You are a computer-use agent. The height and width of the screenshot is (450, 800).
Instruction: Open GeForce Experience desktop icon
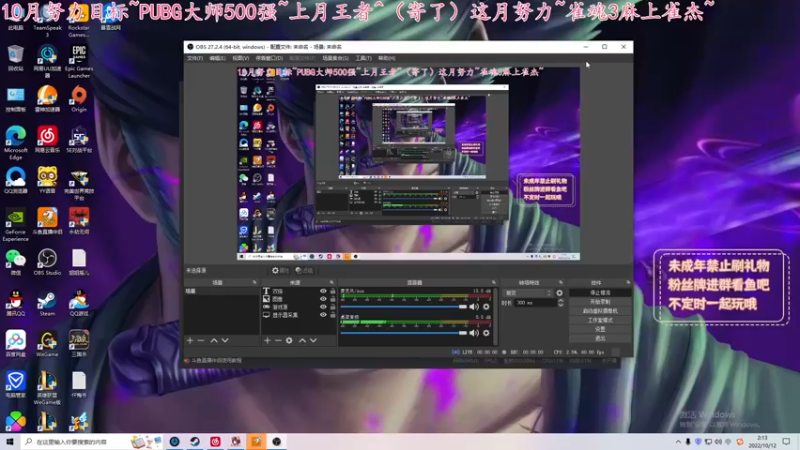click(x=16, y=224)
